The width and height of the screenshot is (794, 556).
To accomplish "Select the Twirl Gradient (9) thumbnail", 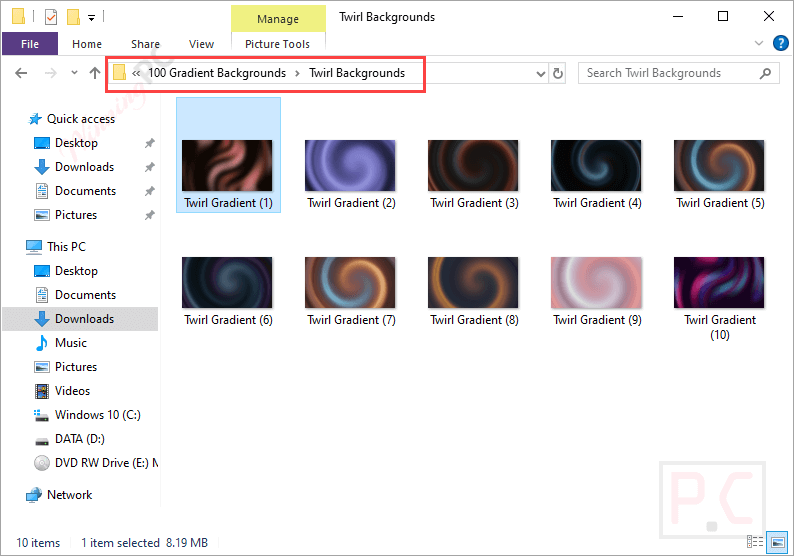I will 596,283.
